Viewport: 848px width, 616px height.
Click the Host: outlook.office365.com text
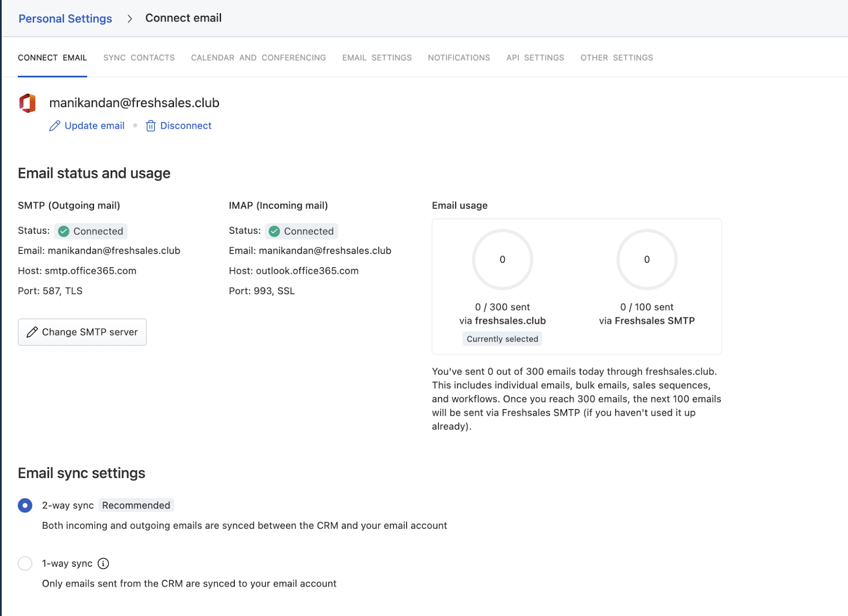click(294, 271)
